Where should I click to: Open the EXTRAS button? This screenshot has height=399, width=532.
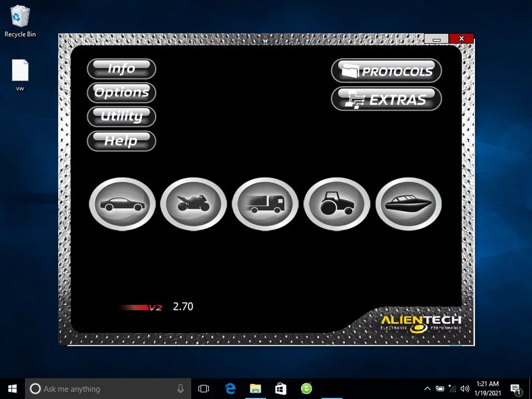(386, 99)
